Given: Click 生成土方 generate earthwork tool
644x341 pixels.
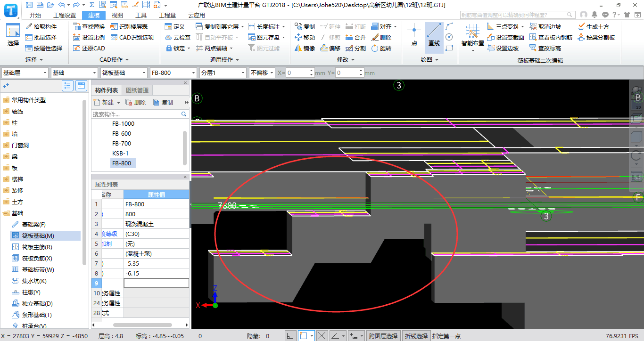Looking at the screenshot, I should pos(593,26).
